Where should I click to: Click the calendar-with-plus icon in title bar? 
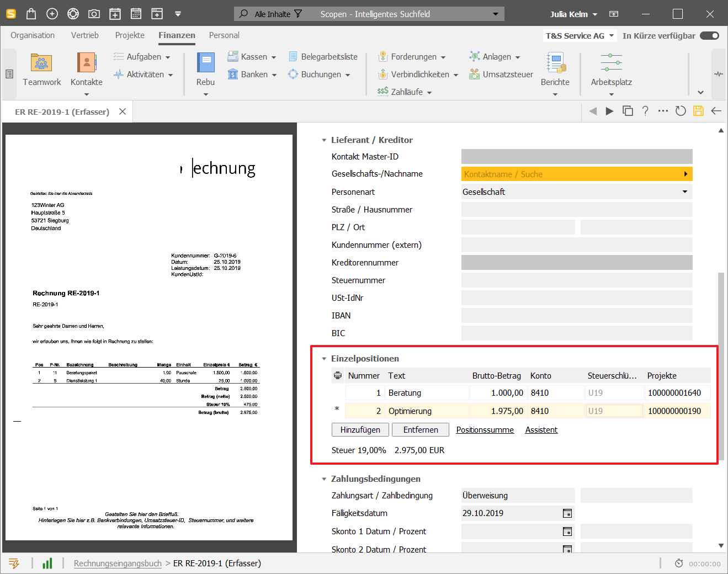(x=115, y=14)
